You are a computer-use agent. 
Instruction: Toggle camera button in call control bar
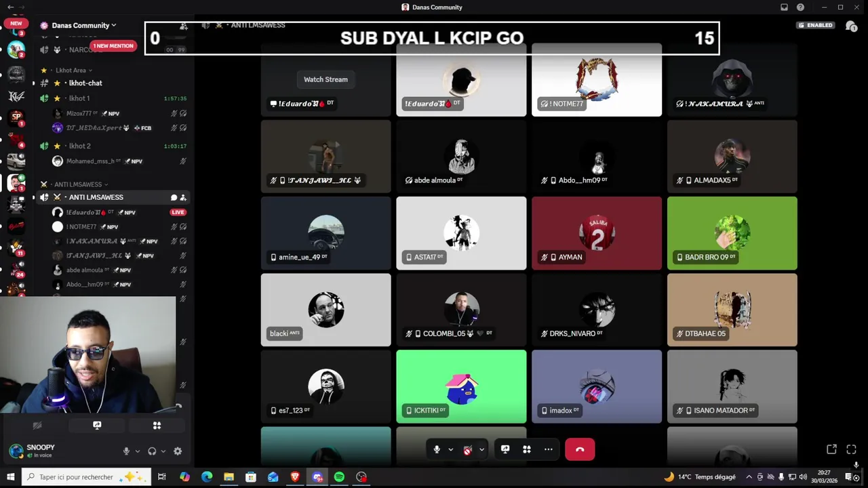coord(467,449)
